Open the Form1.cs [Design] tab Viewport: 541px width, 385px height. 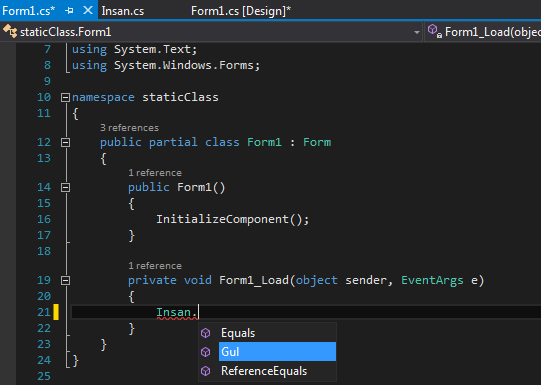(241, 11)
